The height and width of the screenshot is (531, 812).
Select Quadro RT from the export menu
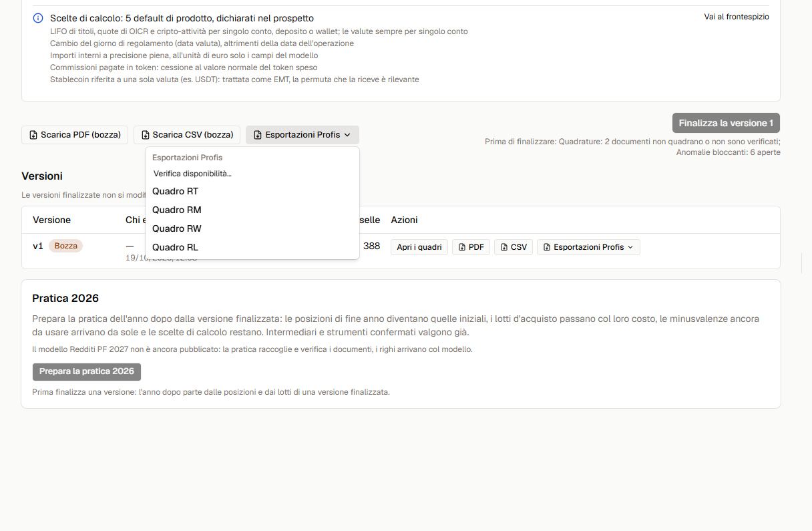click(252, 191)
